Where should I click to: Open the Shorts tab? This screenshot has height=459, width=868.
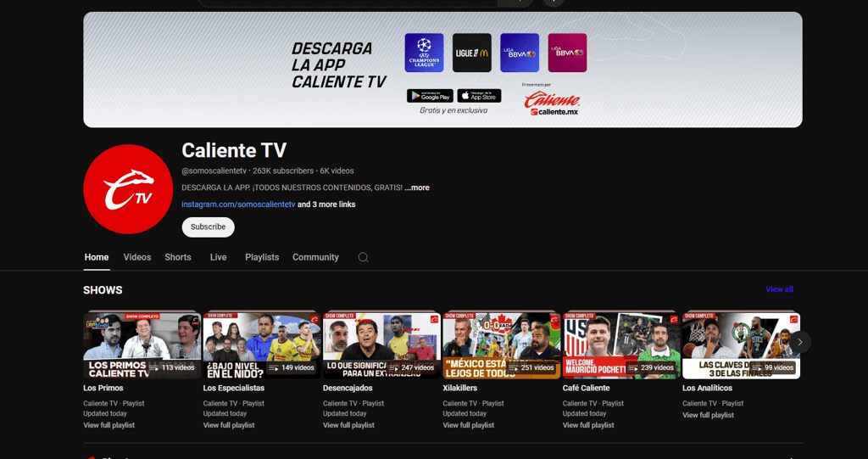click(x=178, y=257)
